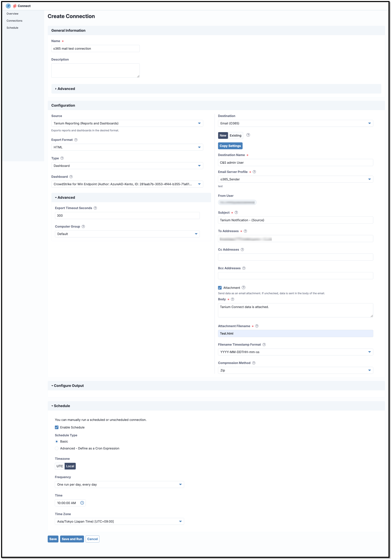The height and width of the screenshot is (560, 392).
Task: Click the help icon next to Export Format
Action: tap(76, 140)
